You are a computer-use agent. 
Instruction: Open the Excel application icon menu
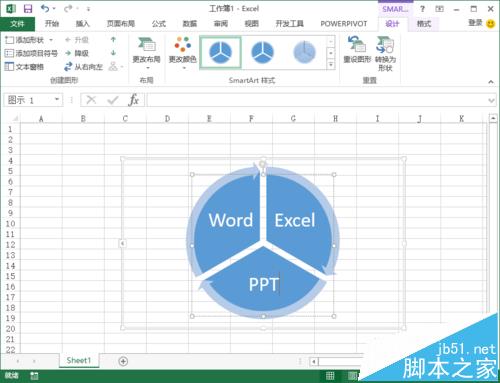pos(10,9)
